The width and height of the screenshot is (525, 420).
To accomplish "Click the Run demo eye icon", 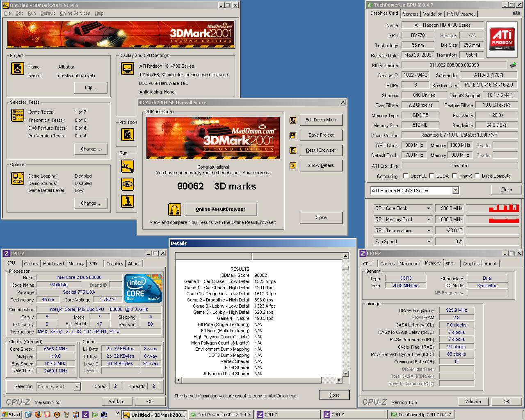I will (128, 184).
